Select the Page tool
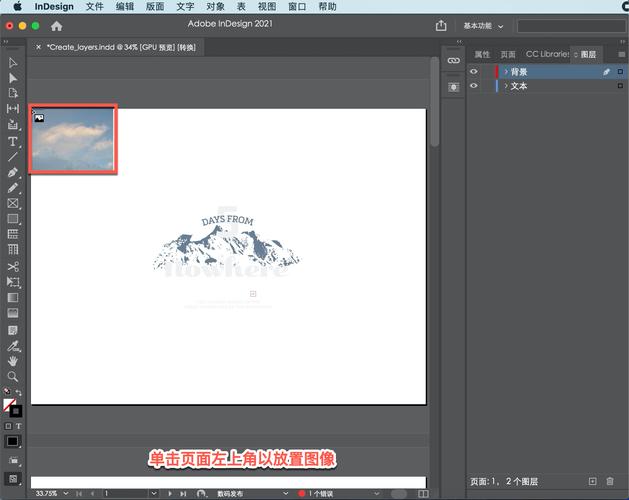This screenshot has height=500, width=629. pyautogui.click(x=13, y=93)
